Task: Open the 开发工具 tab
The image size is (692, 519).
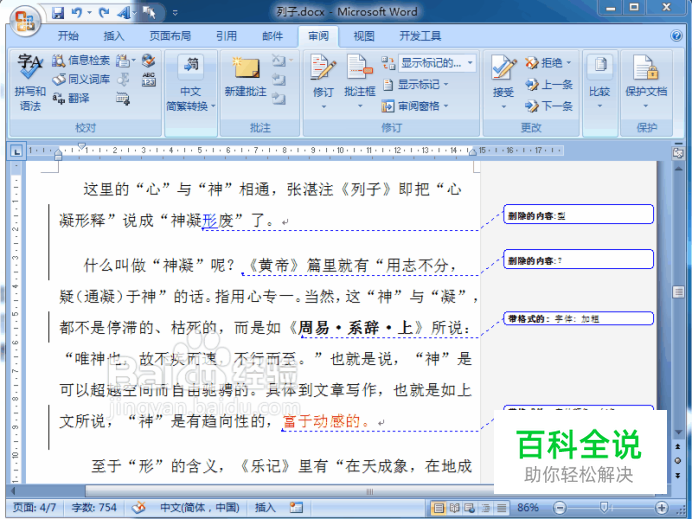Action: (x=420, y=36)
